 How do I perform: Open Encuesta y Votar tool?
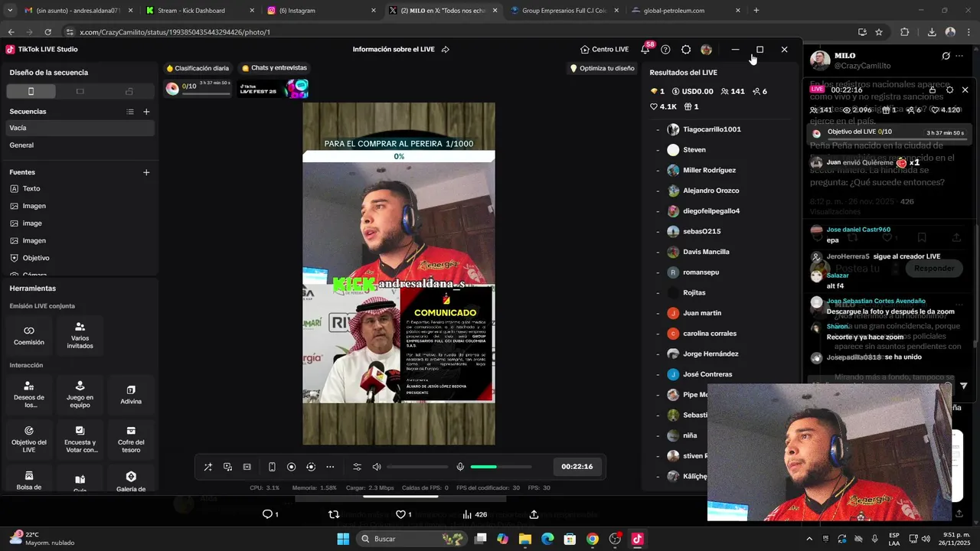[x=80, y=439]
